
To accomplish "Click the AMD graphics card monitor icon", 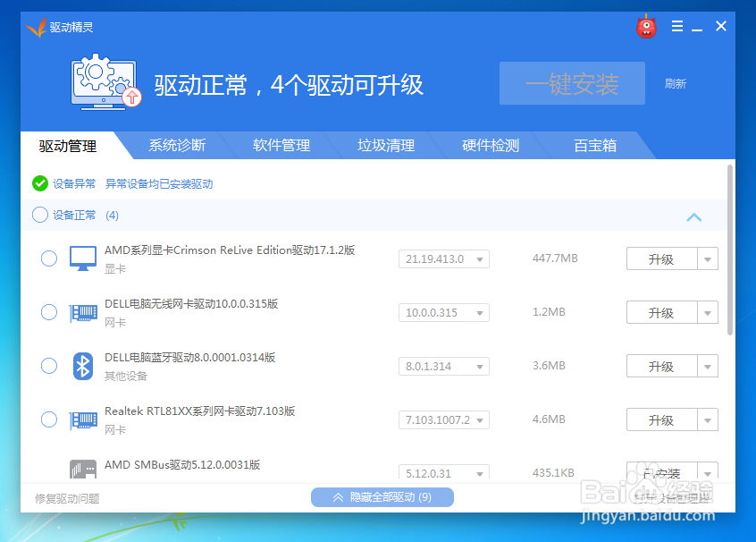I will click(83, 258).
